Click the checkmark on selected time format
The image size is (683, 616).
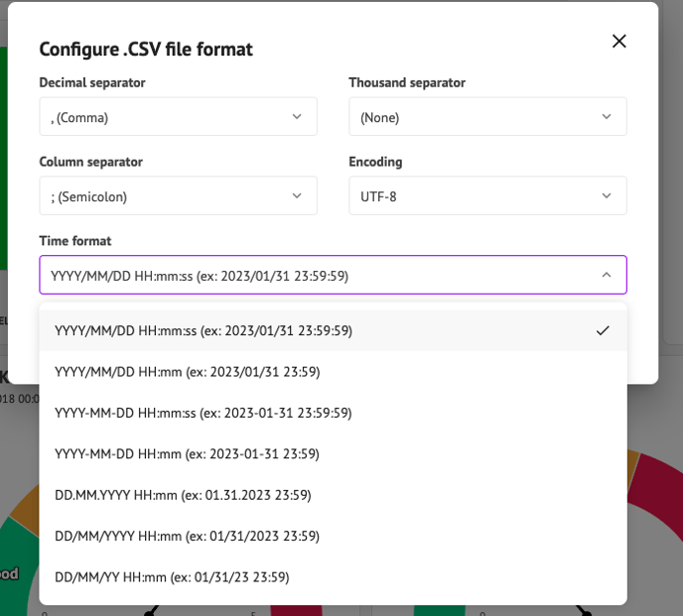603,331
